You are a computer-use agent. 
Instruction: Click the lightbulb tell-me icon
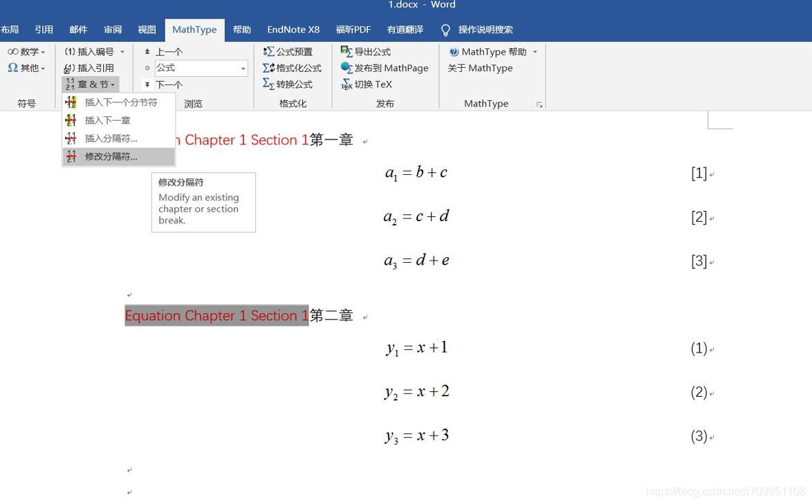click(x=445, y=30)
